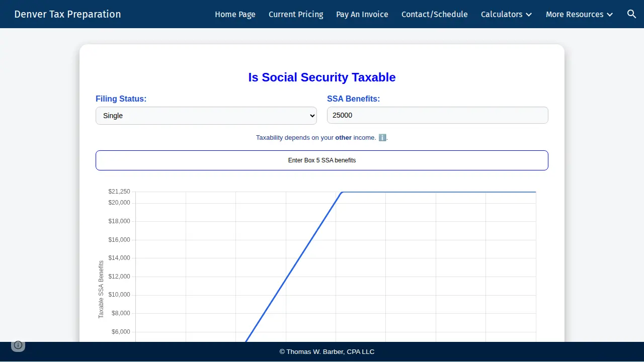Select Pay An Invoice in navigation

[362, 14]
